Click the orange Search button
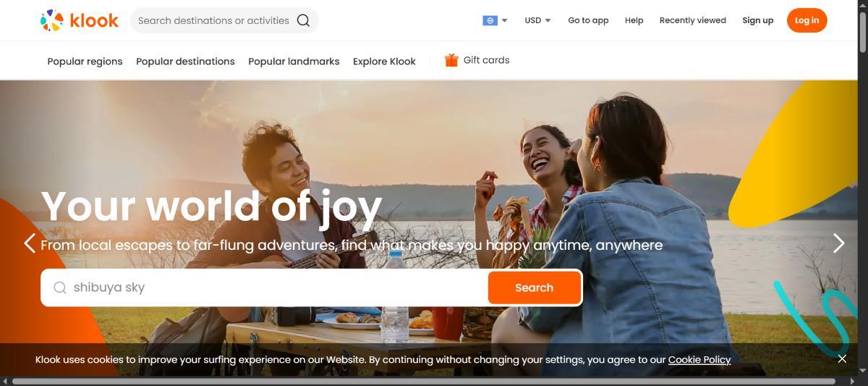This screenshot has height=386, width=868. 534,288
